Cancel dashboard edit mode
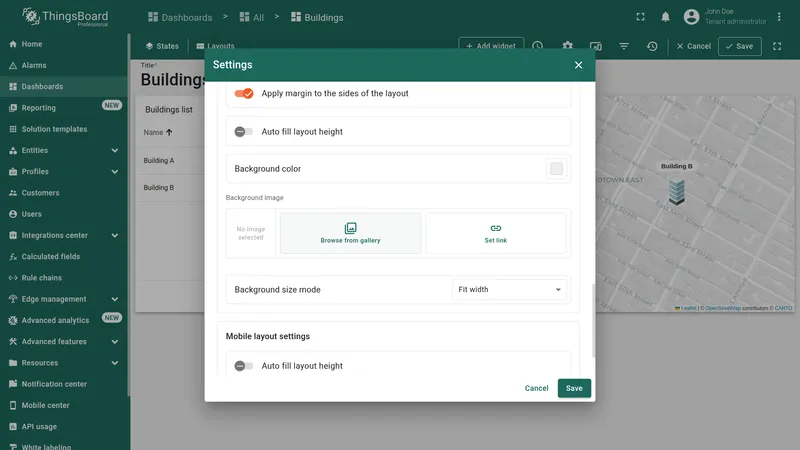The height and width of the screenshot is (450, 800). point(693,46)
